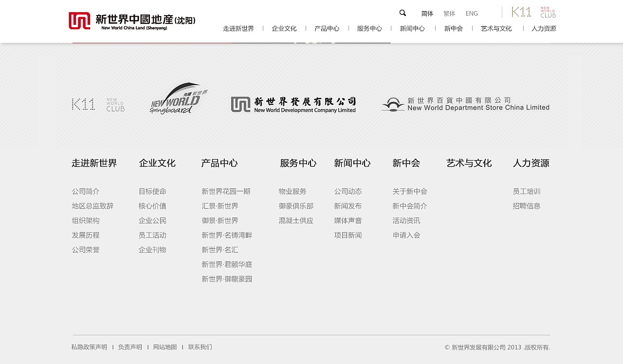Image resolution: width=623 pixels, height=364 pixels.
Task: Open the 联系我们 footer link
Action: point(199,347)
